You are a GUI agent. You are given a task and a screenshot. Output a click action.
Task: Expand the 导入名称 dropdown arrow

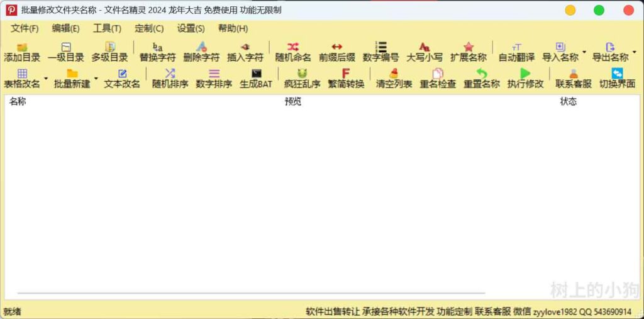click(584, 52)
